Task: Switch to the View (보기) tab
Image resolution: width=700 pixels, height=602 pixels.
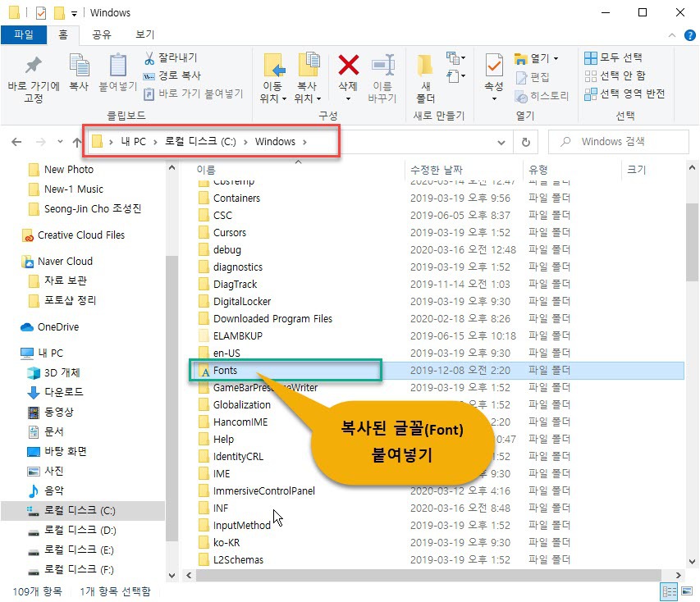Action: coord(144,34)
